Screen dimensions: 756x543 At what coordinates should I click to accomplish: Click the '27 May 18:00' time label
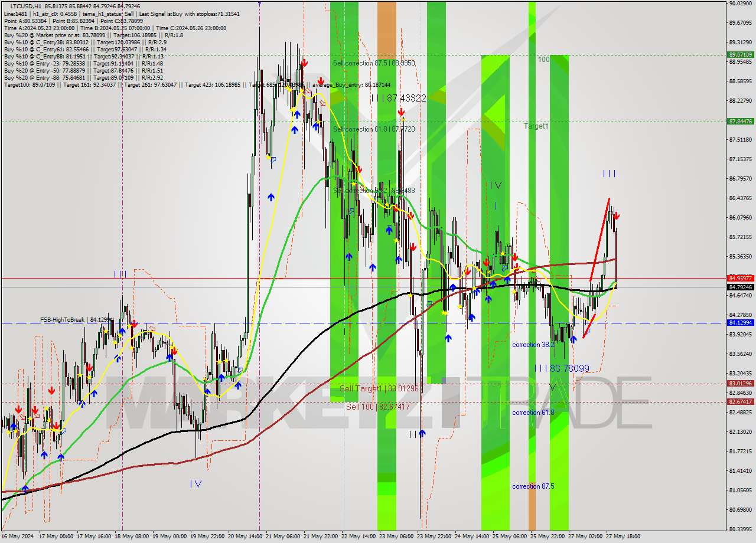coord(623,537)
